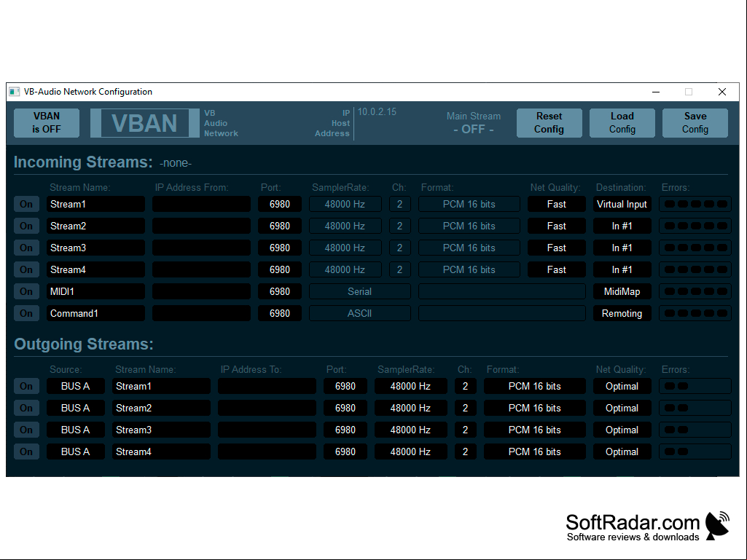Toggle the VBAN is OFF button

point(46,123)
